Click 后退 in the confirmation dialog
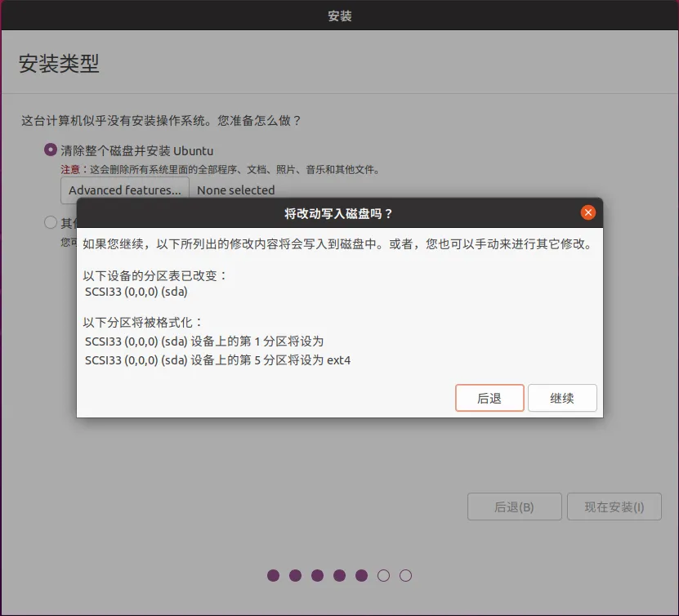The image size is (679, 616). coord(489,398)
